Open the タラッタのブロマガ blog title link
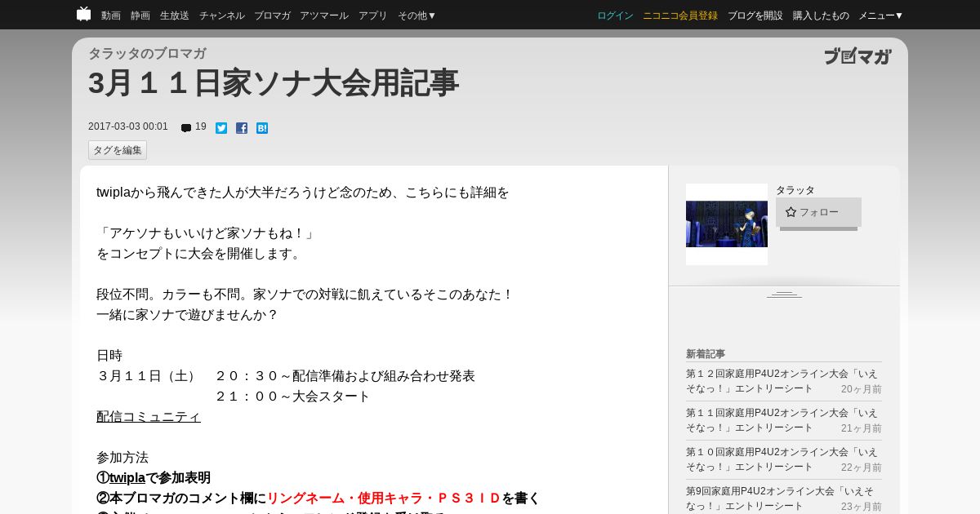This screenshot has width=980, height=514. point(147,54)
